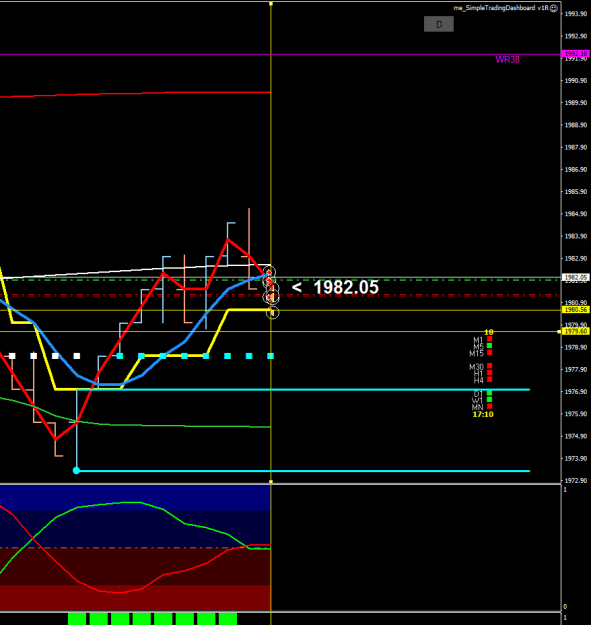Click the yellow 17:10 timer text
The height and width of the screenshot is (625, 591).
click(x=483, y=415)
